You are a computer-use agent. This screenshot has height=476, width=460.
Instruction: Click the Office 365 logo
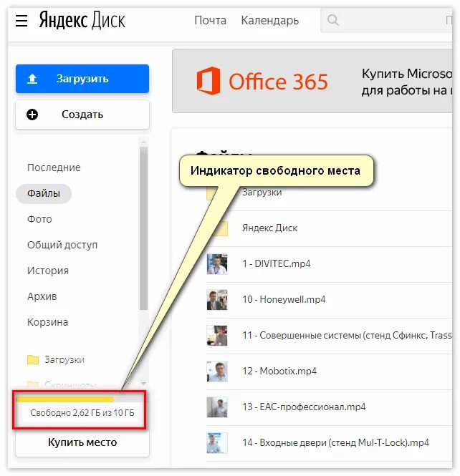(262, 81)
